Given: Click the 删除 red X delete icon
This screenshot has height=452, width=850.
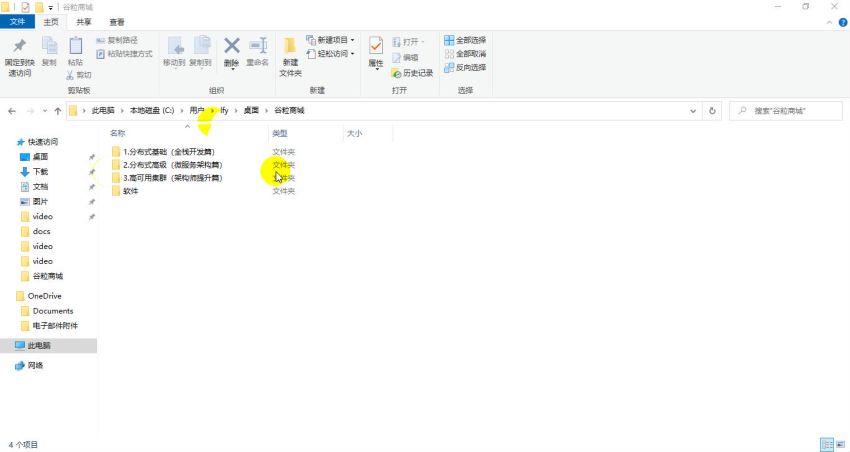Looking at the screenshot, I should [x=231, y=47].
